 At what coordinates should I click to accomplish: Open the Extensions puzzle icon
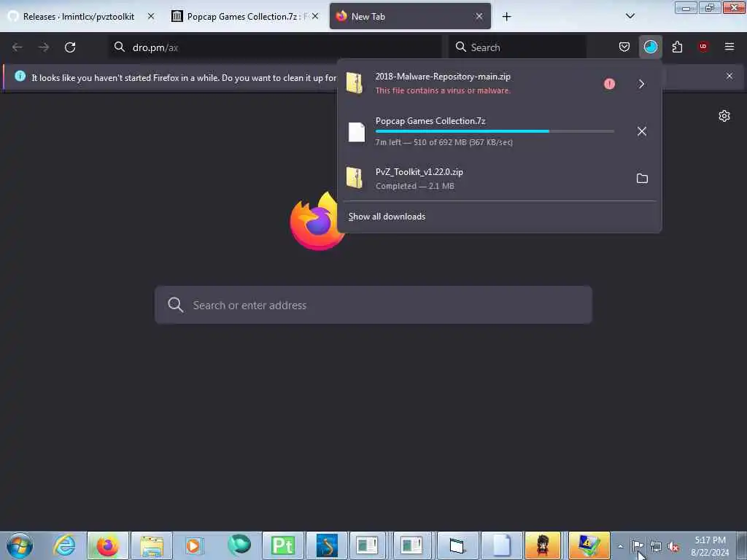pos(677,47)
